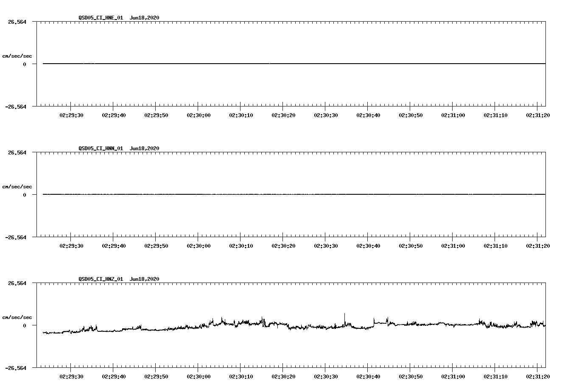Click the QSD05_CI_HNE_01 plot title
The width and height of the screenshot is (576, 392).
(101, 18)
